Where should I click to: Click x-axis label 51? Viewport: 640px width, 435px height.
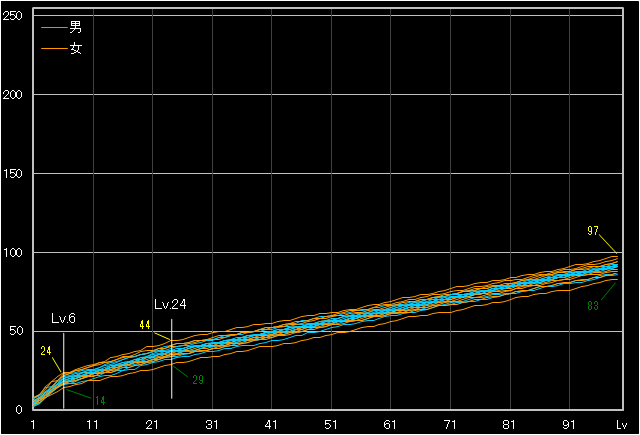331,425
